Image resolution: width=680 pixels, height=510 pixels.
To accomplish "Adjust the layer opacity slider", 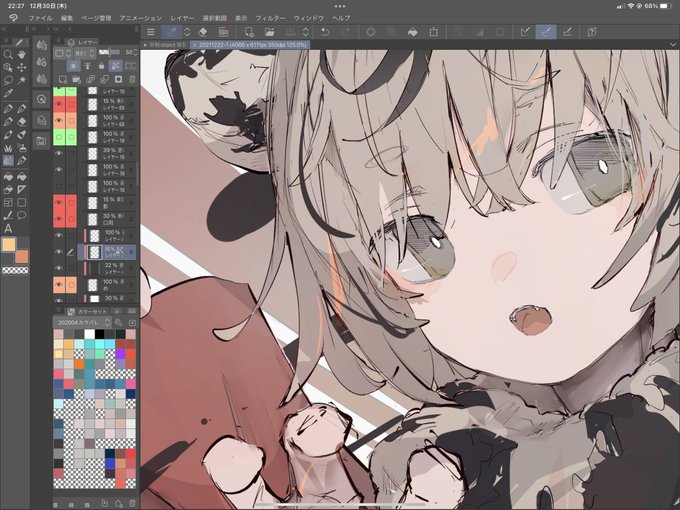I will (x=110, y=52).
